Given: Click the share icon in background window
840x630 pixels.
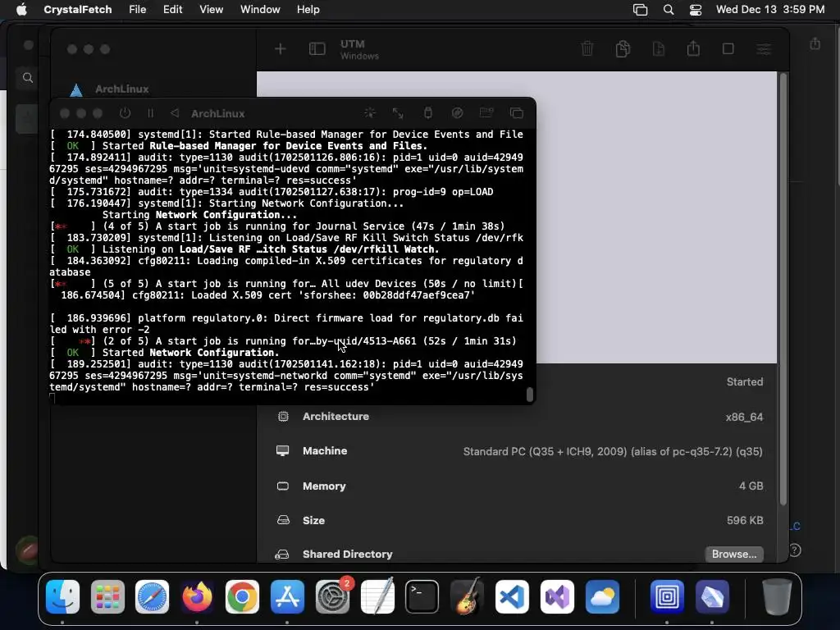Looking at the screenshot, I should [815, 44].
